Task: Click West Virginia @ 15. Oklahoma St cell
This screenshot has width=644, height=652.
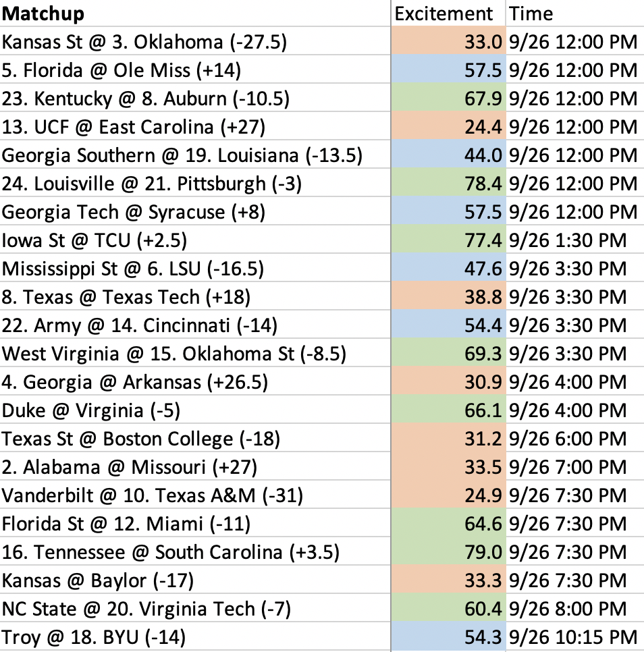Action: pyautogui.click(x=195, y=353)
